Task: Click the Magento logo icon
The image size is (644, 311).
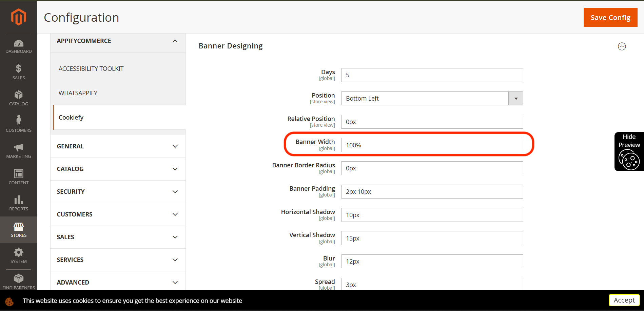Action: tap(19, 17)
